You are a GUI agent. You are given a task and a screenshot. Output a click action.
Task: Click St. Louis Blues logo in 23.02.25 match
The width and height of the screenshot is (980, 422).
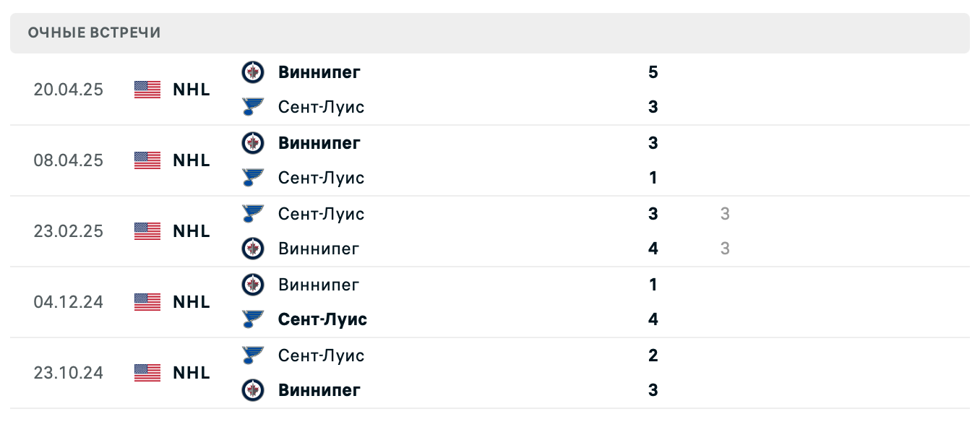[252, 214]
